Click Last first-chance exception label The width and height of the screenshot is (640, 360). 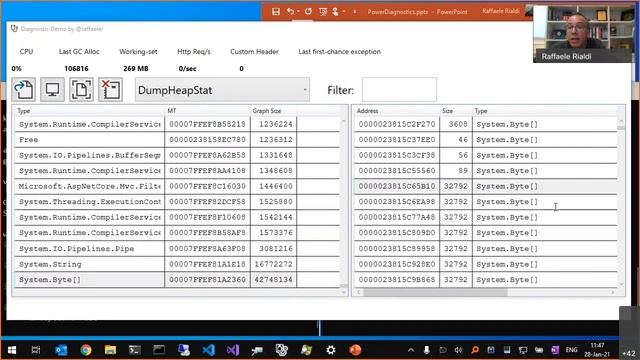pyautogui.click(x=340, y=51)
